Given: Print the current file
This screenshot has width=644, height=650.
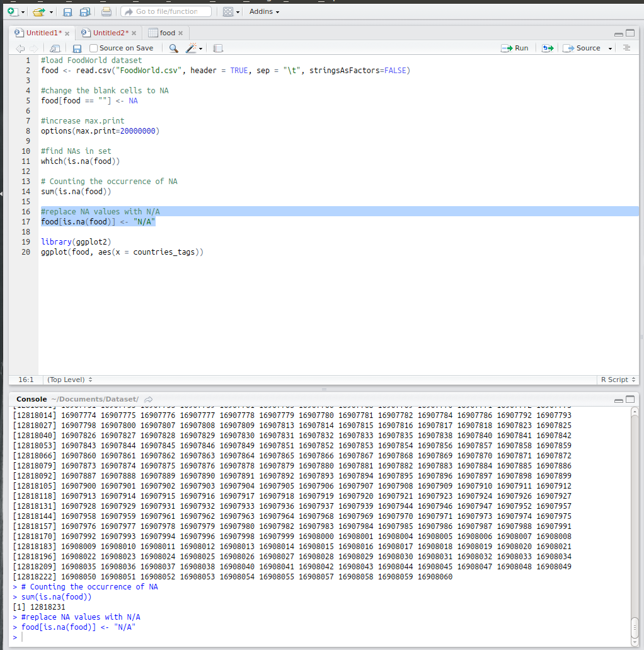Looking at the screenshot, I should [x=106, y=11].
